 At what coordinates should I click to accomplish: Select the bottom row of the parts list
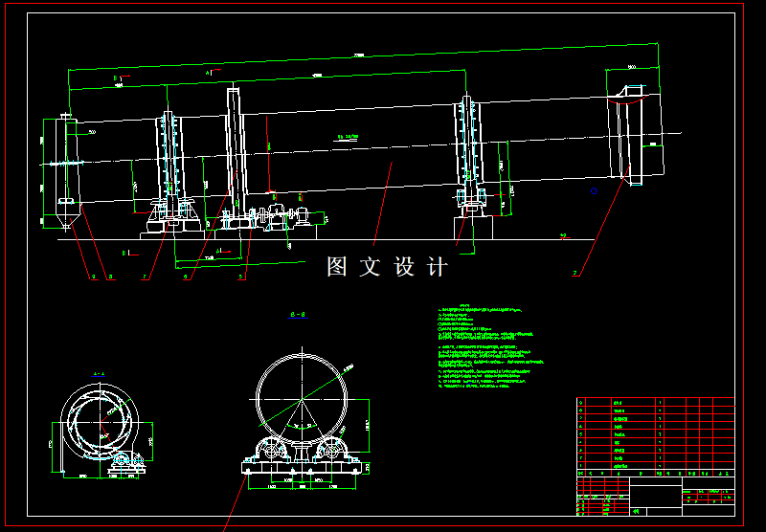656,466
